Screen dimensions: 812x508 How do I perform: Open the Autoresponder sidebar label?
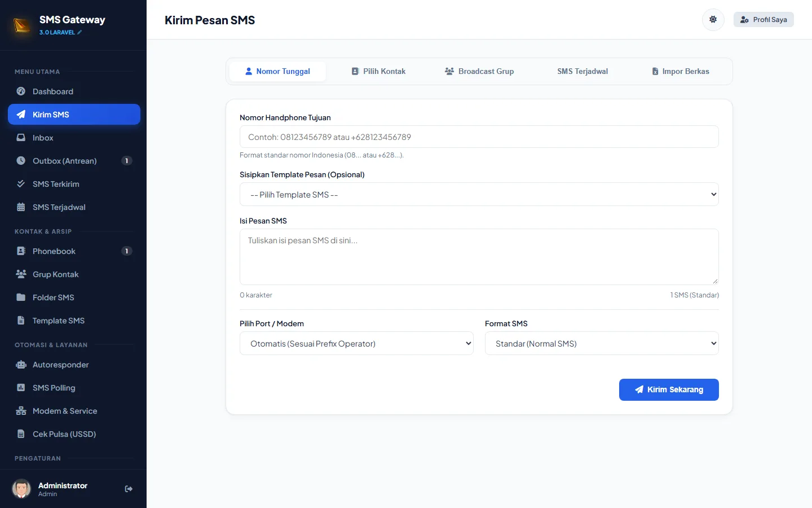coord(61,365)
